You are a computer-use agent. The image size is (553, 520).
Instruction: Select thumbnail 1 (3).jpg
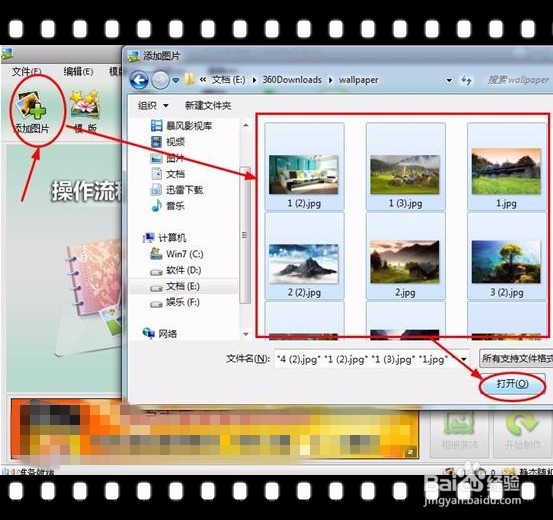(405, 167)
